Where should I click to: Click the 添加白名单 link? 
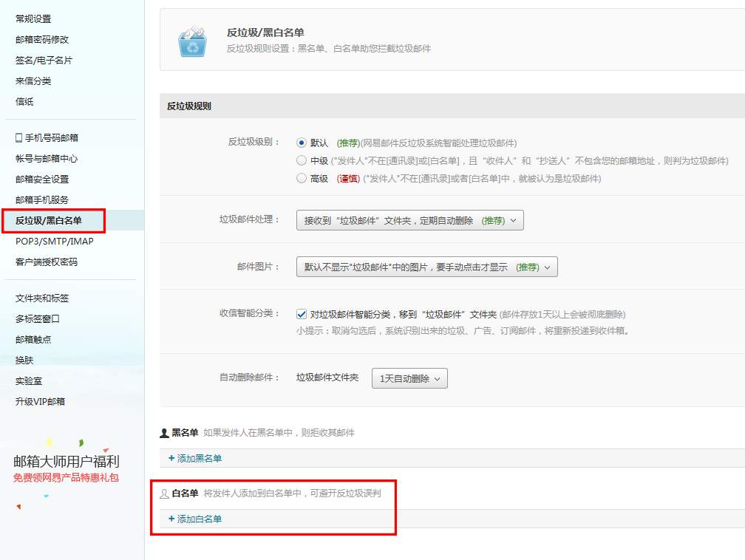tap(200, 519)
